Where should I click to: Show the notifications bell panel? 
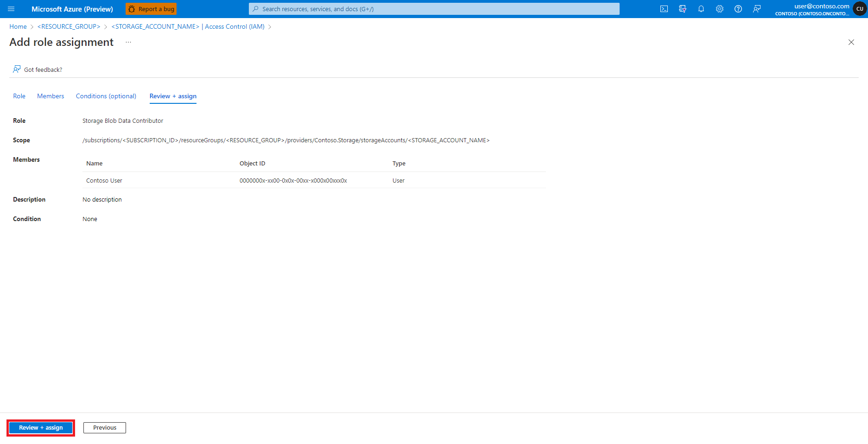(701, 9)
